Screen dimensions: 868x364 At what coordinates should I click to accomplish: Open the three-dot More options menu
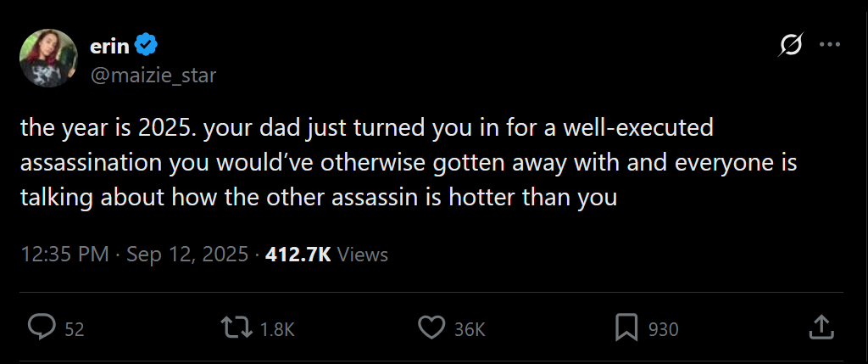pos(829,47)
